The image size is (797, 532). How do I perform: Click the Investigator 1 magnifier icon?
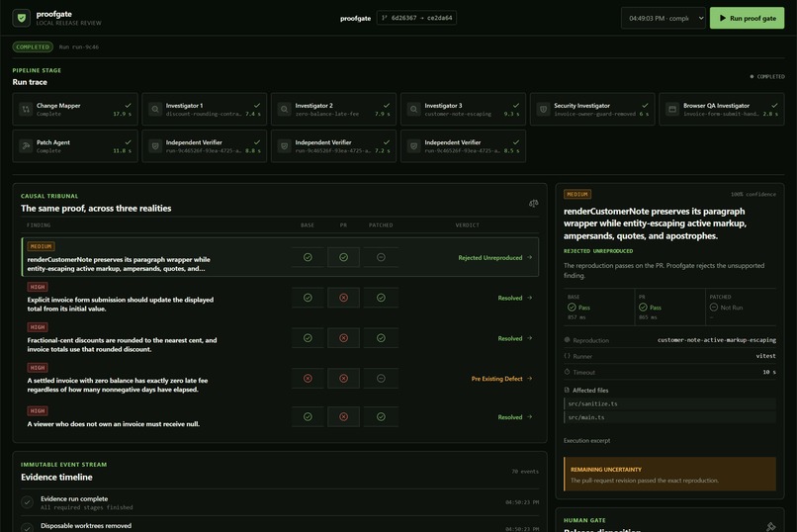click(x=155, y=109)
